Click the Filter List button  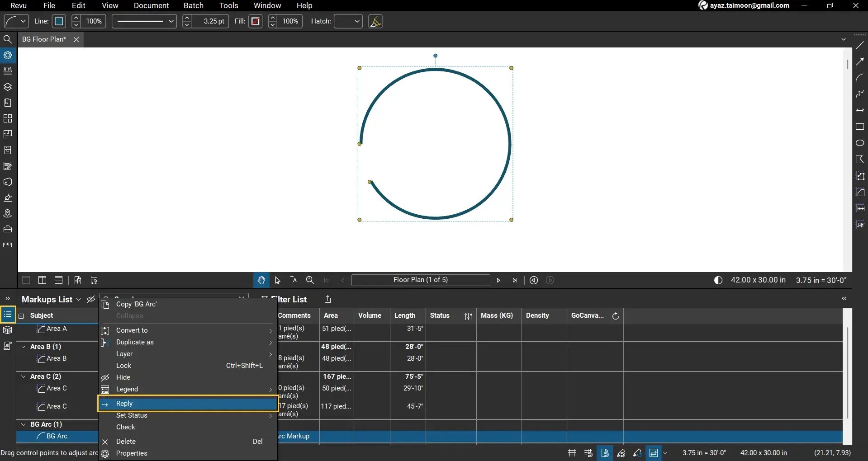289,299
